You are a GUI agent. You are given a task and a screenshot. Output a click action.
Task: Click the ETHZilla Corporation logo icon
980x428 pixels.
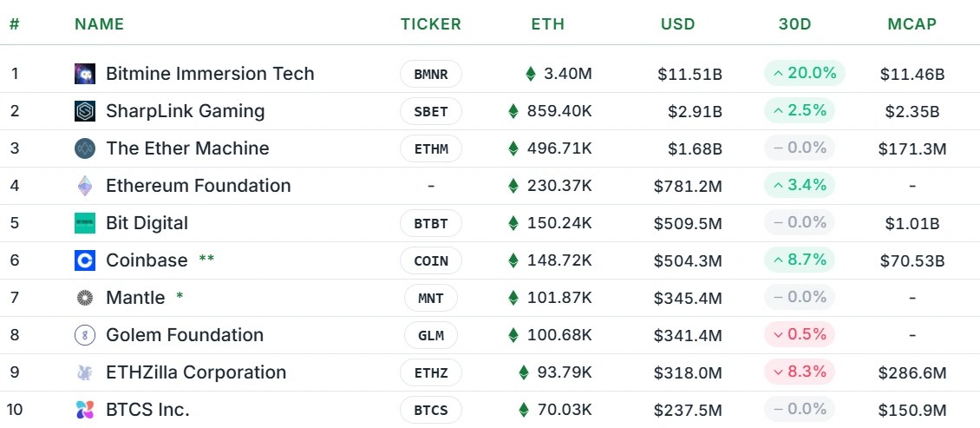[x=85, y=372]
